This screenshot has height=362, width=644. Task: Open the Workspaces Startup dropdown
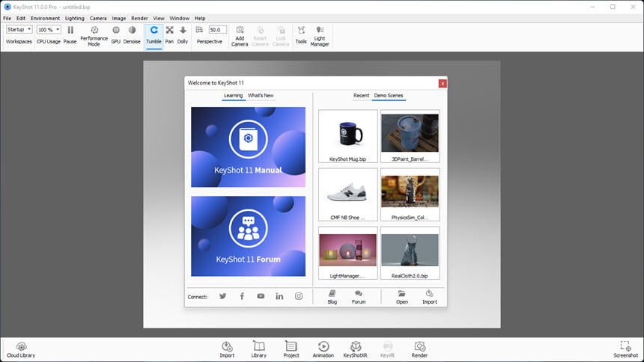pyautogui.click(x=19, y=30)
